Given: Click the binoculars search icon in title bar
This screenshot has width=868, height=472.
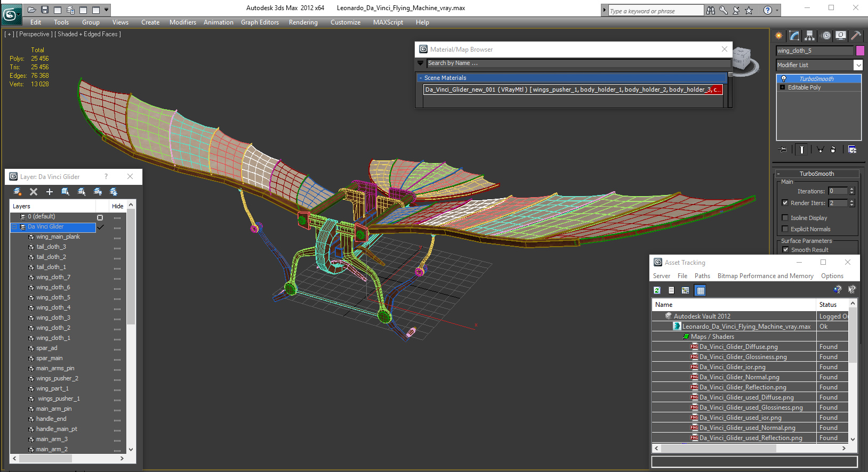Looking at the screenshot, I should [711, 10].
